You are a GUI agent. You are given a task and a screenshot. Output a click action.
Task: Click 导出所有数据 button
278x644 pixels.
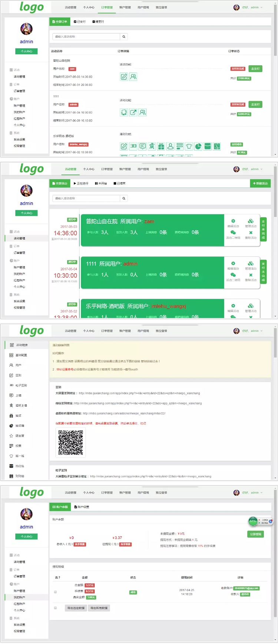point(99,608)
